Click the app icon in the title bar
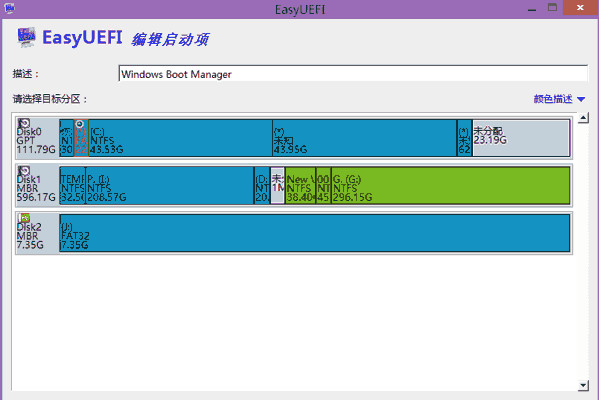Image resolution: width=599 pixels, height=400 pixels. click(x=9, y=8)
